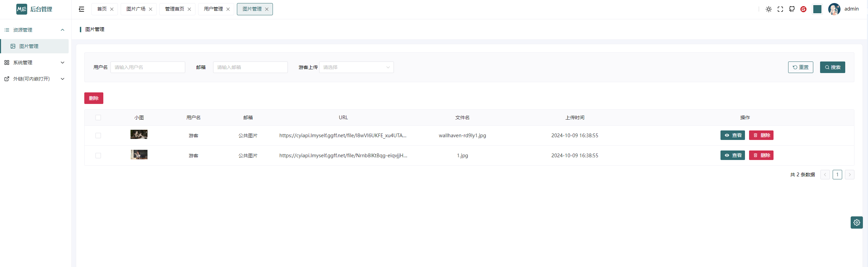The height and width of the screenshot is (267, 868).
Task: Open the red Gitee icon link
Action: [803, 9]
